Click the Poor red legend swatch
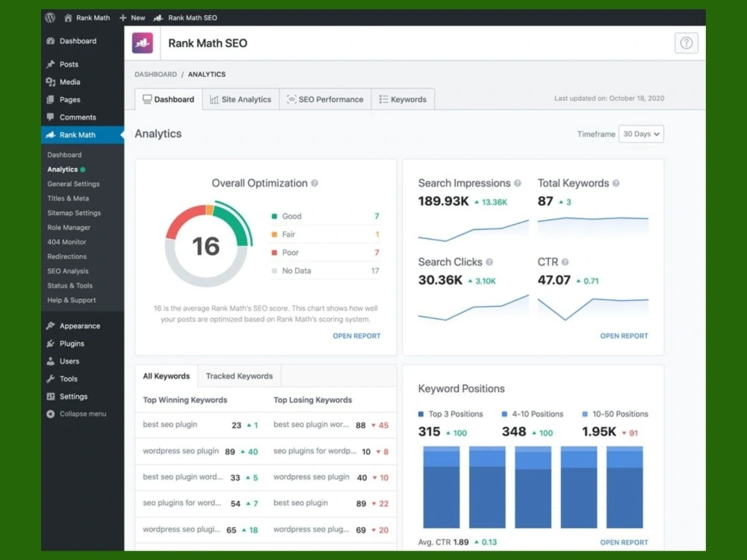The width and height of the screenshot is (747, 560). [x=274, y=252]
